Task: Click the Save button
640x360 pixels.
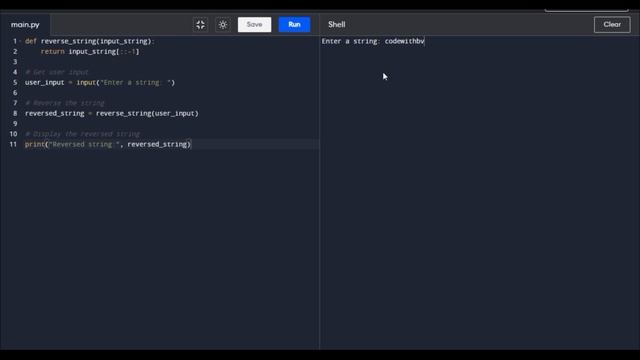Action: pyautogui.click(x=254, y=24)
